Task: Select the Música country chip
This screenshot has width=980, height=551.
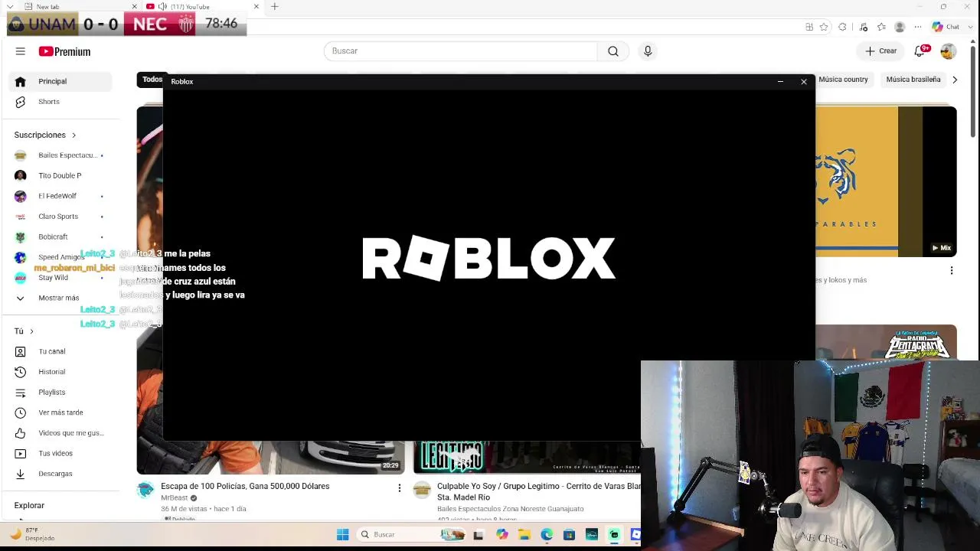Action: [843, 80]
